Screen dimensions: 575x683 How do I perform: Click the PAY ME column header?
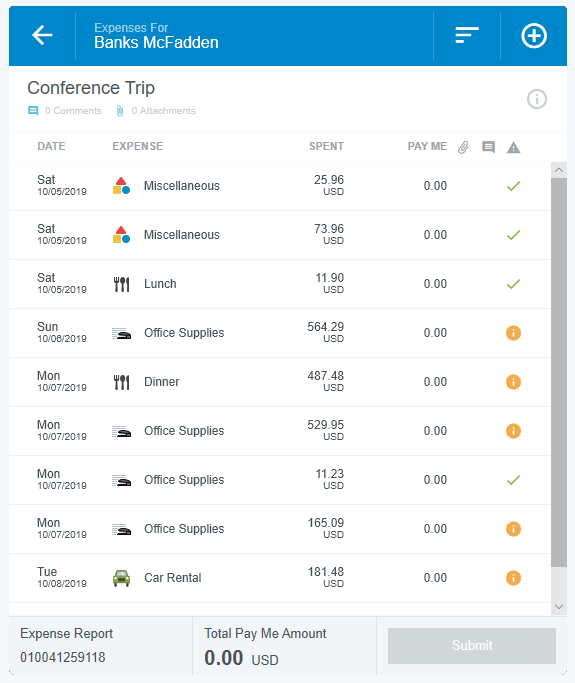coord(427,146)
